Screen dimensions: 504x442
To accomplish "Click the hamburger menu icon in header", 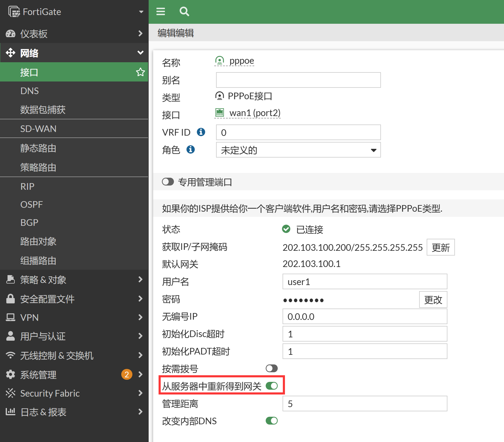I will tap(161, 11).
